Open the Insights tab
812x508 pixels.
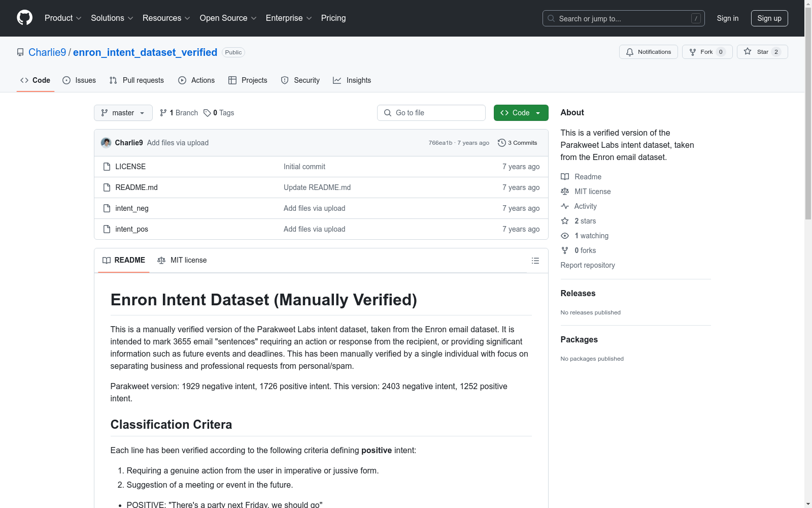352,80
